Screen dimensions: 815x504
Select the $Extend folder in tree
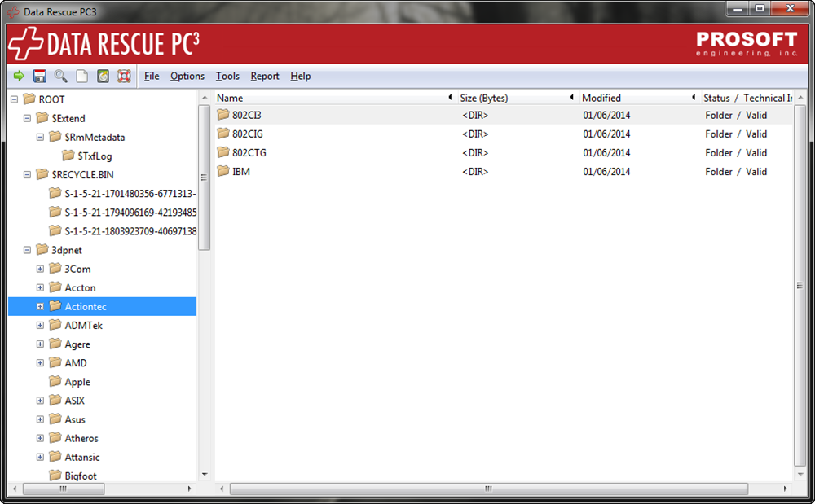(x=61, y=118)
